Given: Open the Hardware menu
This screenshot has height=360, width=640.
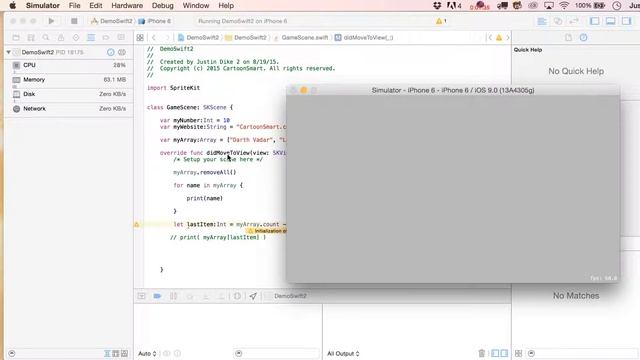Looking at the screenshot, I should (x=127, y=6).
